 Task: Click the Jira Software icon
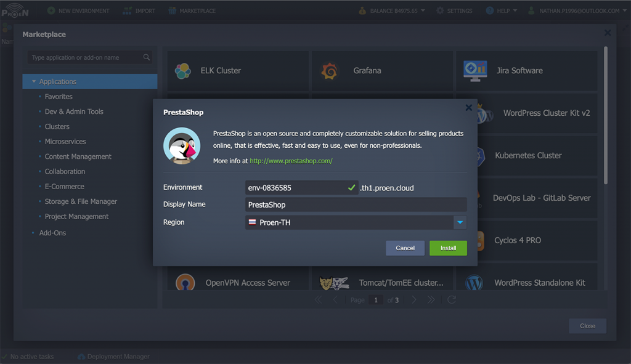(x=475, y=71)
